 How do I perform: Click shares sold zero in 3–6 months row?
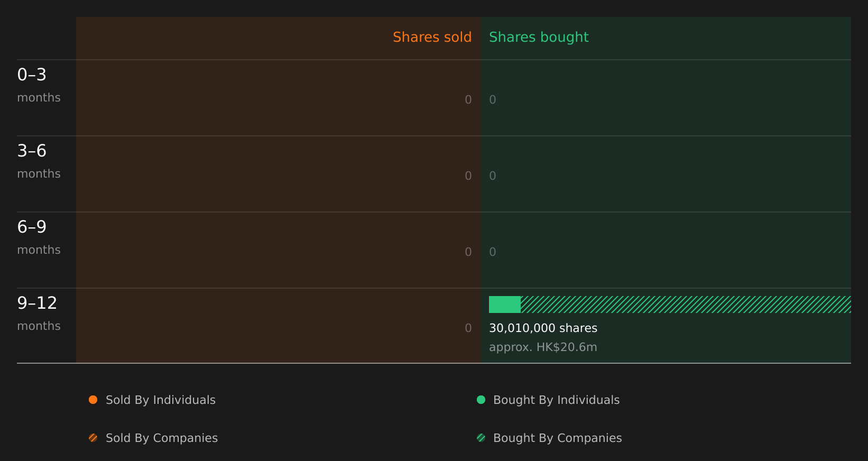[x=468, y=176]
